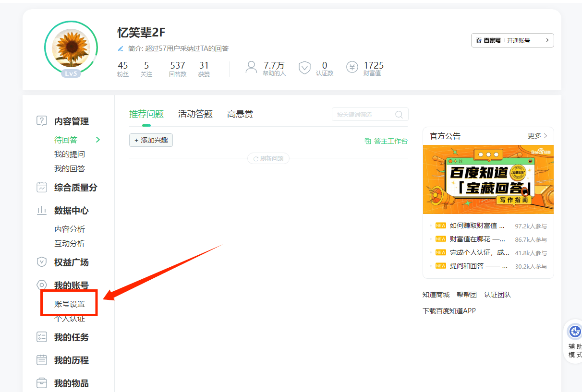Click the green chevron beside 待回答
The height and width of the screenshot is (392, 582).
pos(98,140)
